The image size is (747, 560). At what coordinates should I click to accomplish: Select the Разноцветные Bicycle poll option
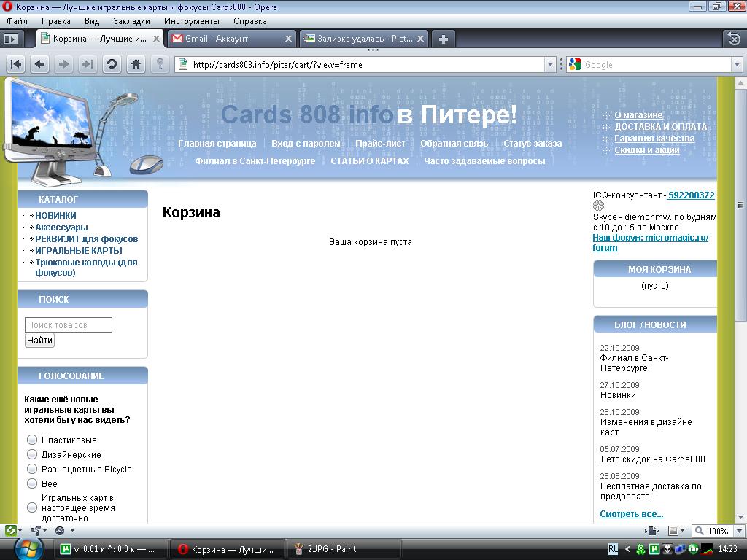point(32,469)
